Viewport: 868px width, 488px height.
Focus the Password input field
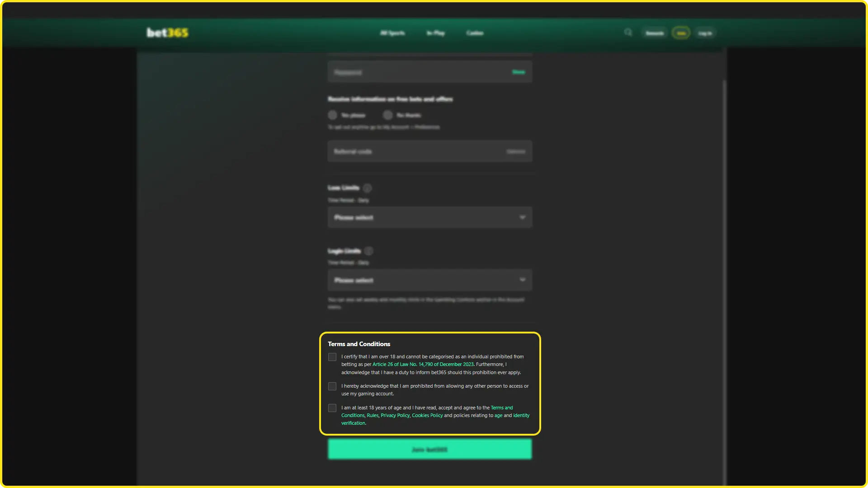point(429,72)
